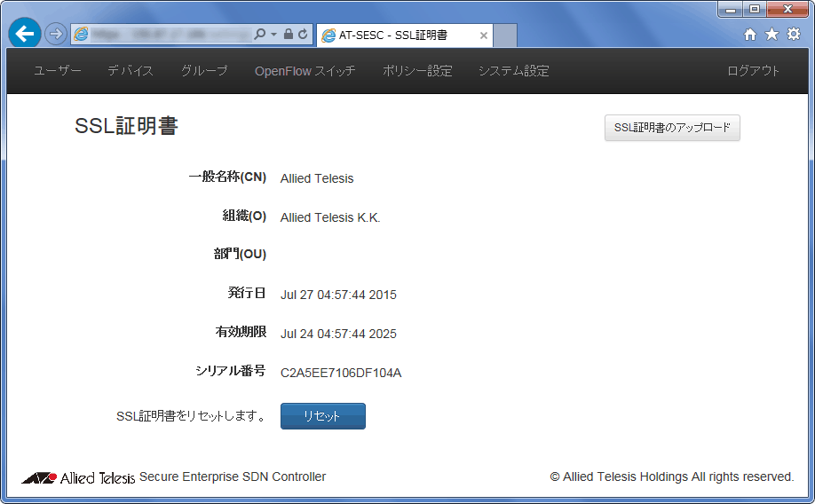Click the SSL証明書 page heading
The image size is (815, 504).
coord(126,126)
